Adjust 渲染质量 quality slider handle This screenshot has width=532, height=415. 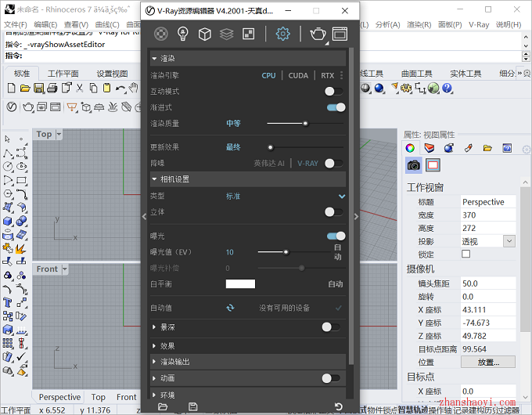[x=305, y=124]
